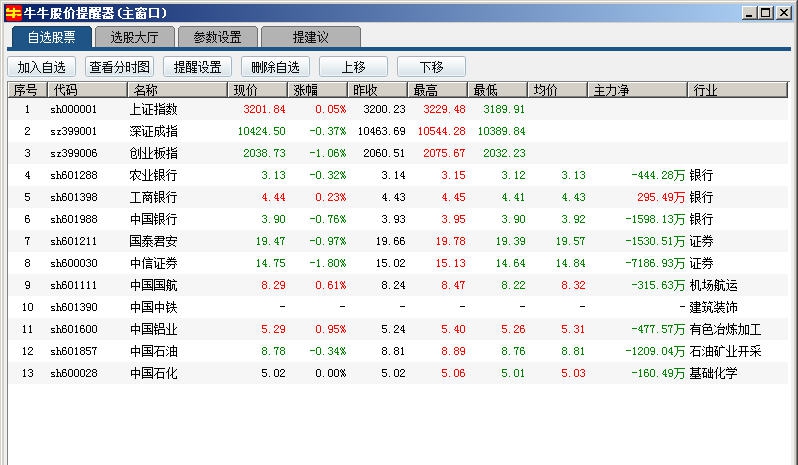This screenshot has height=465, width=798.
Task: Select the 国泰君安 stock name
Action: click(x=153, y=241)
